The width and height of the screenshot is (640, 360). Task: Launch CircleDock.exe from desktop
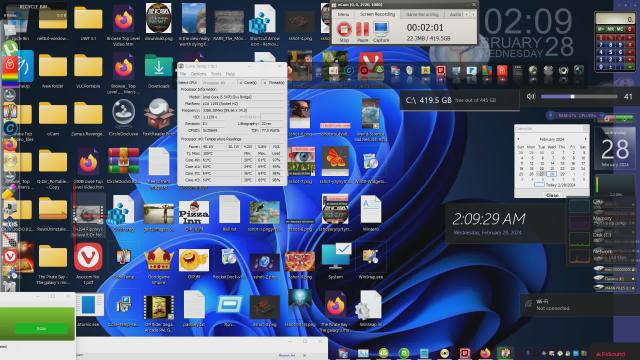click(123, 118)
